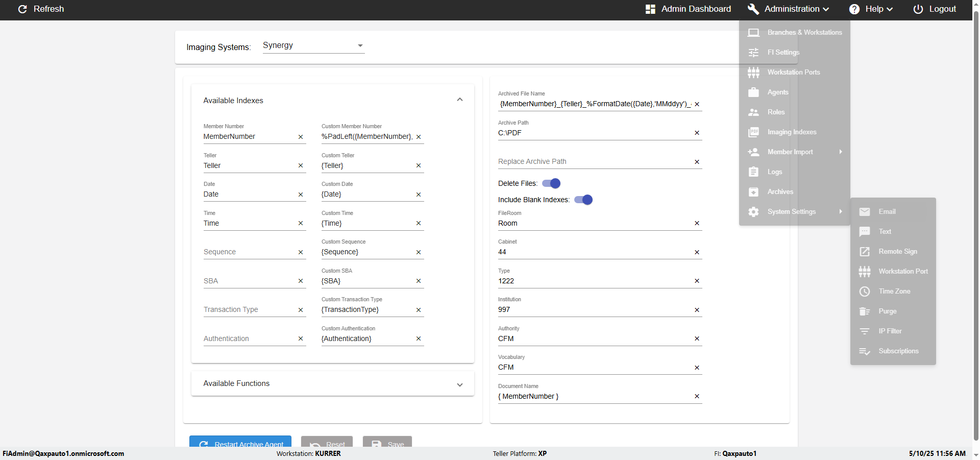Click the Archives box icon
Viewport: 980px width, 460px height.
pos(753,192)
